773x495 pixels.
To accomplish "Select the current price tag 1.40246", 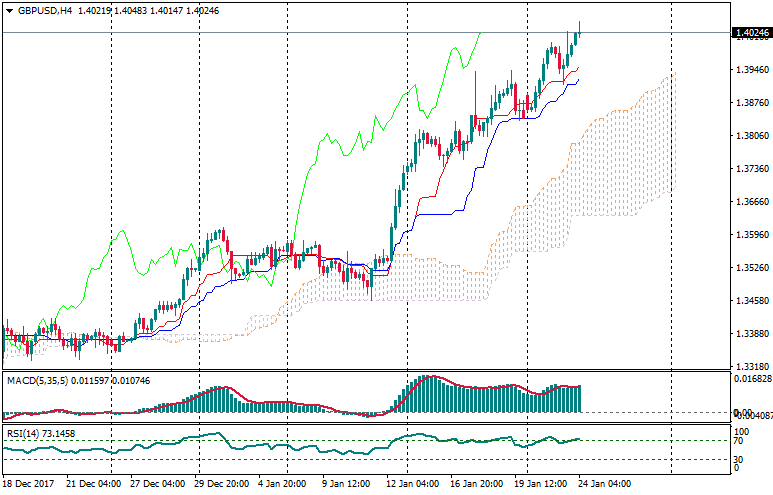I will pyautogui.click(x=751, y=33).
